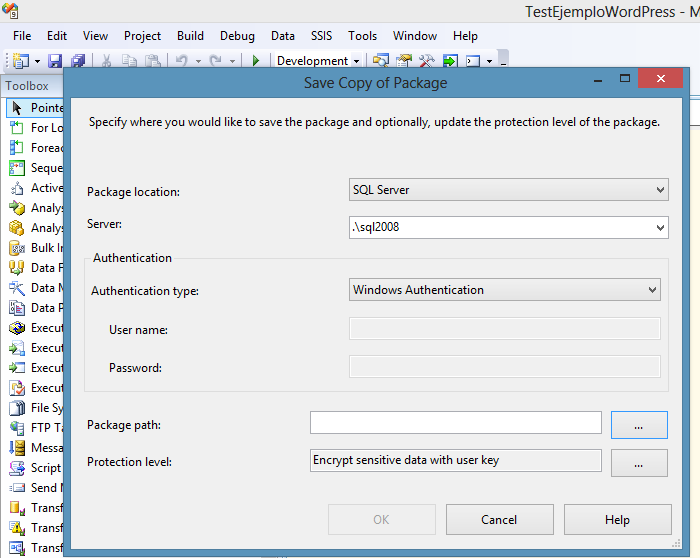Click the Cancel button
Screen dimensions: 700x558
tap(499, 520)
